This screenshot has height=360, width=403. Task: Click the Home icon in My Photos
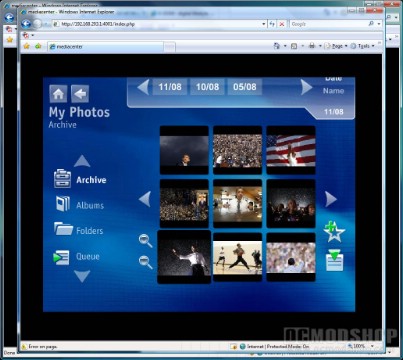tap(58, 94)
